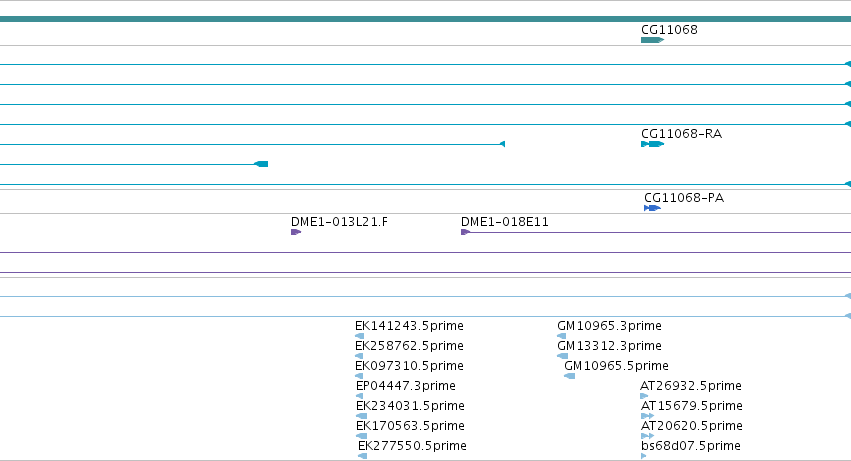The height and width of the screenshot is (461, 851).
Task: Open the AT15679.5prime label
Action: point(691,406)
